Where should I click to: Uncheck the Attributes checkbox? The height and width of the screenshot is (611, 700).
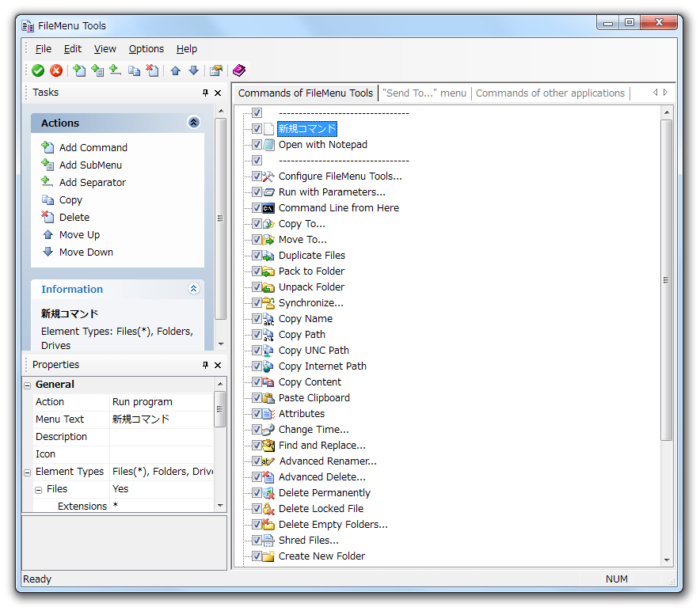[x=257, y=414]
